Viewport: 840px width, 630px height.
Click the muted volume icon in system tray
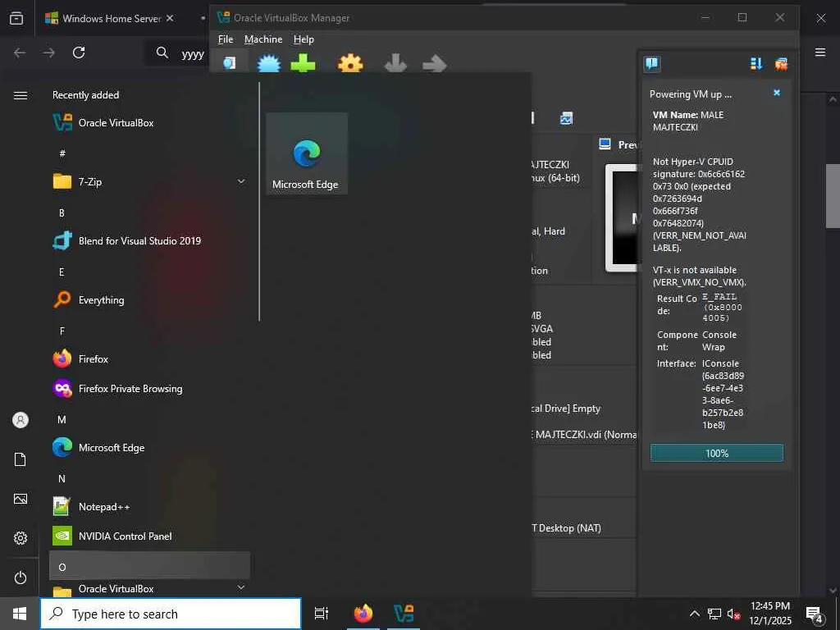(733, 614)
